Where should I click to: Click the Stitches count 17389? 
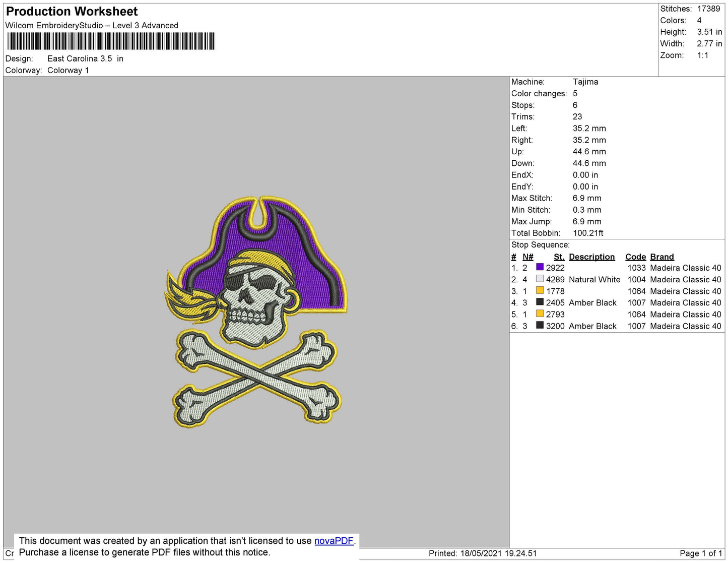708,9
